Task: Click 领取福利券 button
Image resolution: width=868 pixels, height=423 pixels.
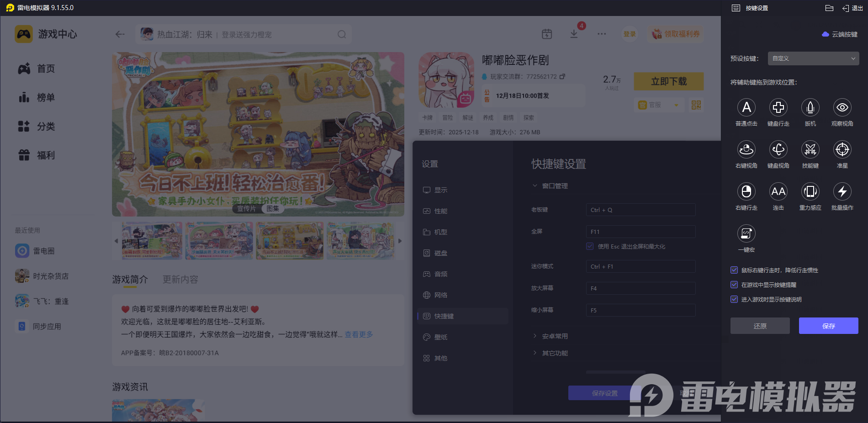Action: pos(675,34)
